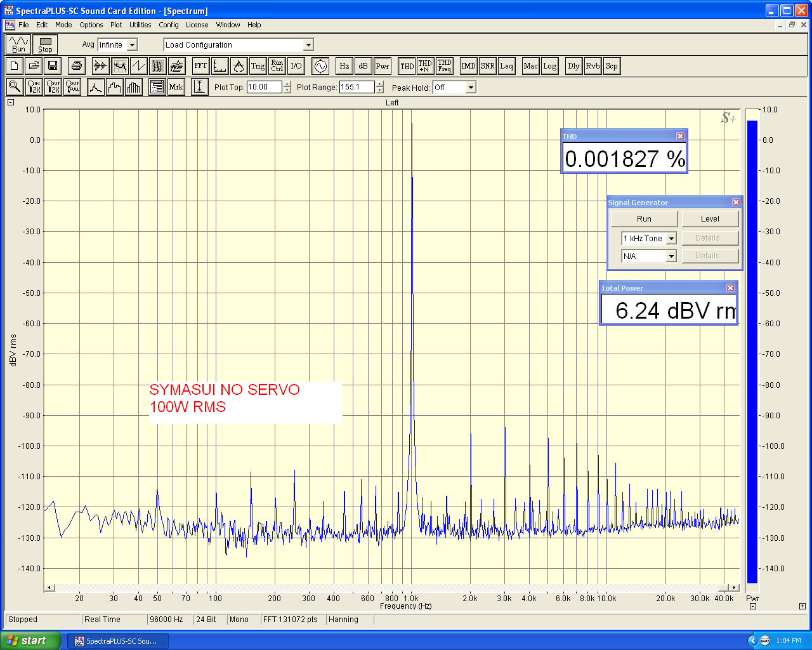Increase Plot Top with the up spinner
Screen dimensions: 812x650
click(x=287, y=84)
